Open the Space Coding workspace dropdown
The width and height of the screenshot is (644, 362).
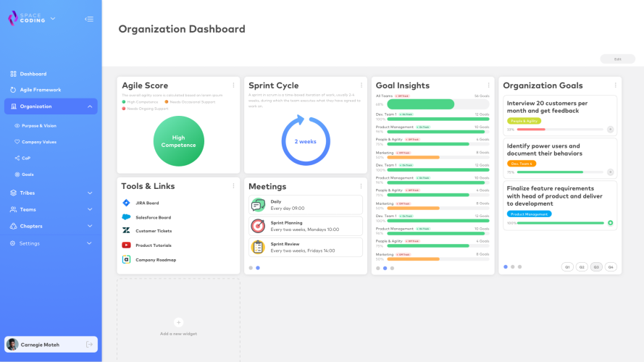click(x=53, y=19)
